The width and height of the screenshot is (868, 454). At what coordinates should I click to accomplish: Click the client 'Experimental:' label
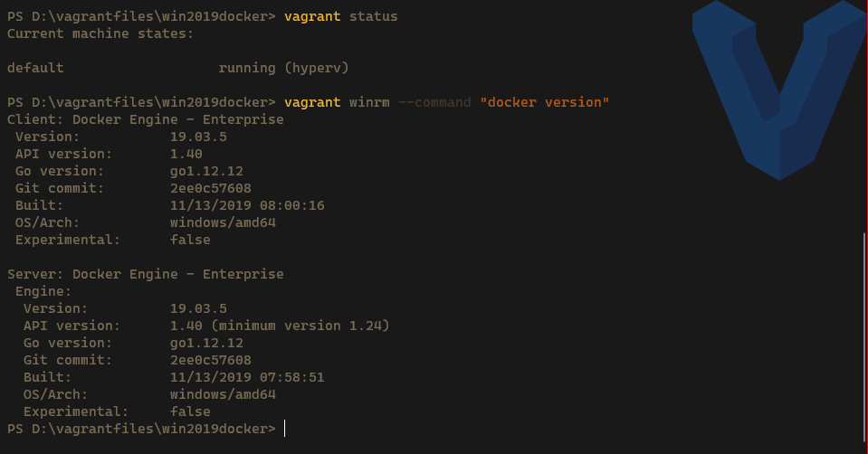pyautogui.click(x=68, y=240)
